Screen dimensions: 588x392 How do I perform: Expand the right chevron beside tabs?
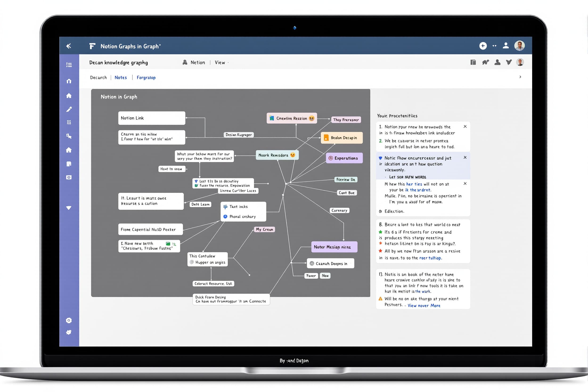coord(520,77)
